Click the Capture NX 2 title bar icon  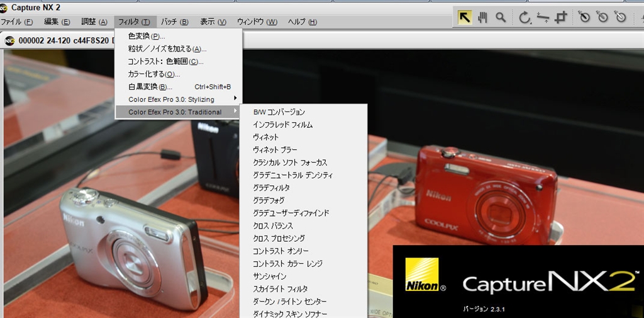point(4,7)
